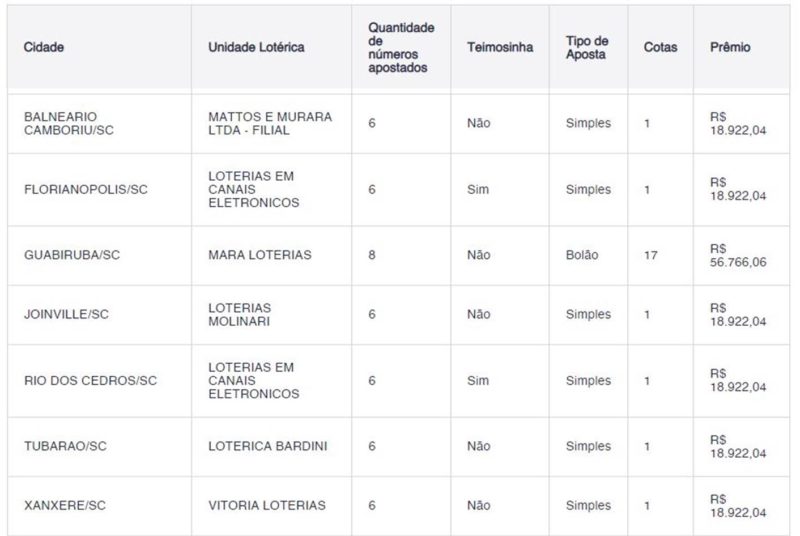Click the R$ 56.766,06 prize value
The image size is (800, 536).
[738, 256]
